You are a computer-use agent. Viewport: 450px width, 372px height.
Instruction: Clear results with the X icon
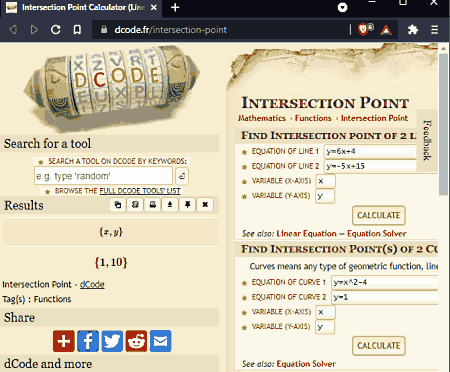[205, 205]
